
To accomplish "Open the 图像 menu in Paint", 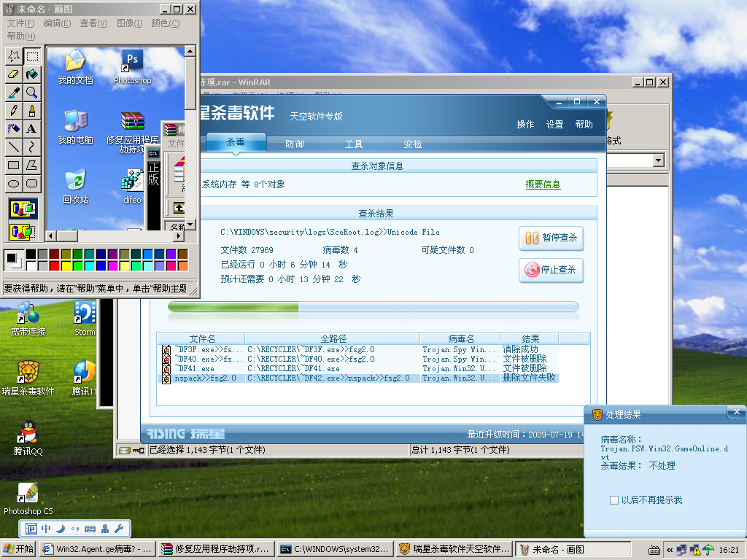I will (129, 23).
